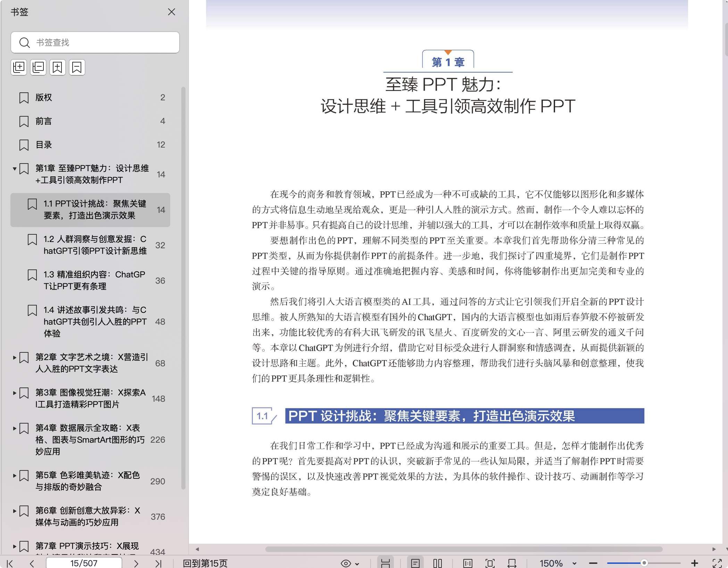Click the 1.1 section heading in the page
This screenshot has height=568, width=728.
pyautogui.click(x=448, y=416)
